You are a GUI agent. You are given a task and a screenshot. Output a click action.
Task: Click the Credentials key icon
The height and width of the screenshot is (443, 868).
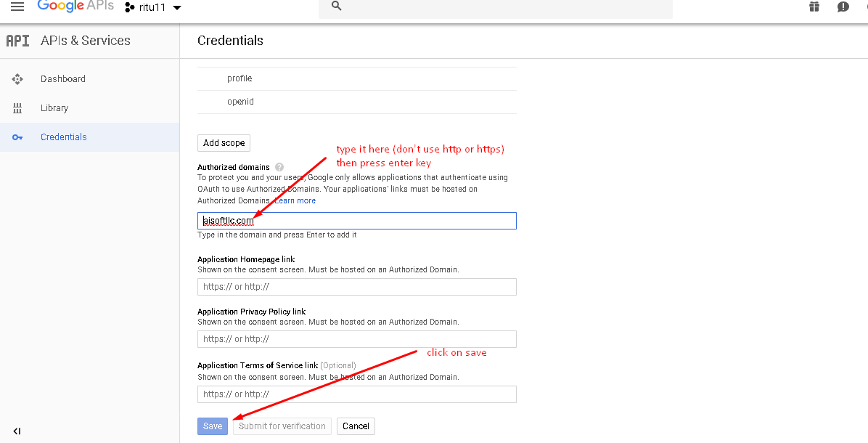click(17, 137)
